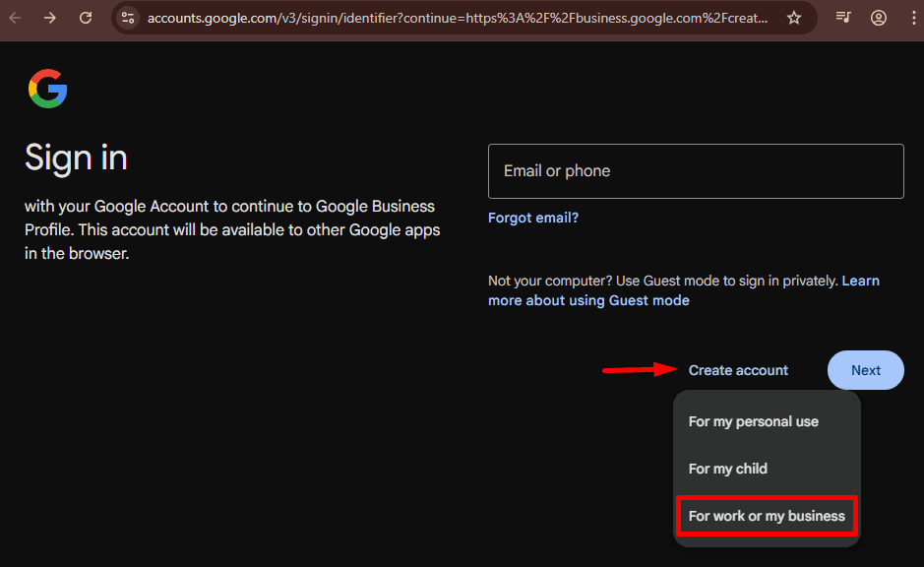Image resolution: width=924 pixels, height=567 pixels.
Task: Open Learn more about using Guest mode
Action: pos(588,300)
